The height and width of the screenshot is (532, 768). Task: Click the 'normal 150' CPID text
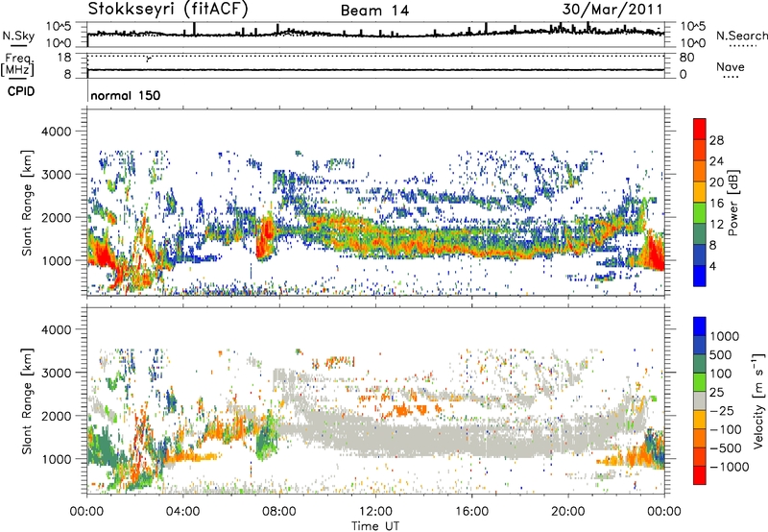(126, 95)
